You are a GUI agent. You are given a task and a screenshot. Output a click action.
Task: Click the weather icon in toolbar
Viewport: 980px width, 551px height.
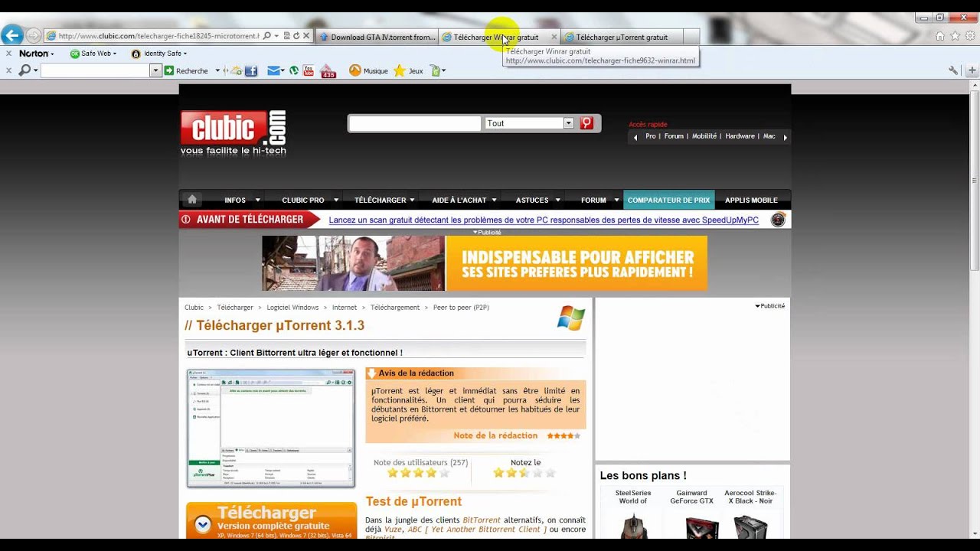[235, 70]
